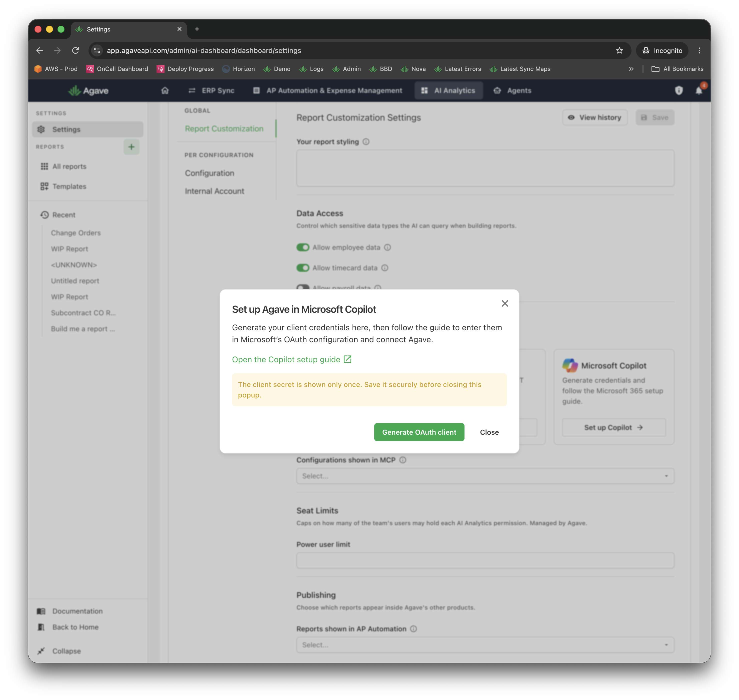Open the Subcontract CO R... recent item
This screenshot has height=700, width=739.
click(x=83, y=313)
